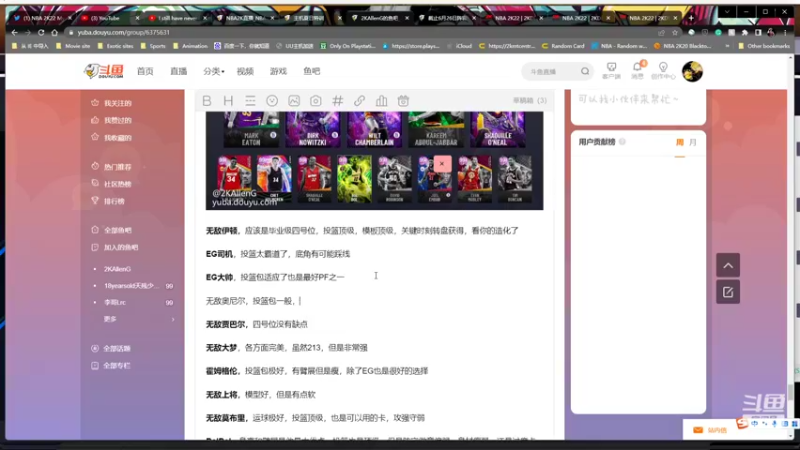Image resolution: width=800 pixels, height=450 pixels.
Task: Click the Douyu logo
Action: pos(104,71)
